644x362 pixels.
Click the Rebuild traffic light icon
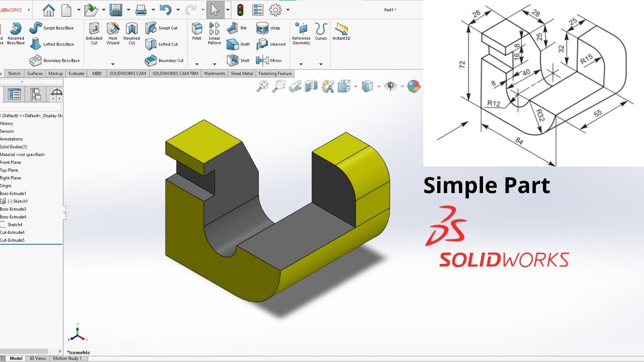tap(240, 10)
